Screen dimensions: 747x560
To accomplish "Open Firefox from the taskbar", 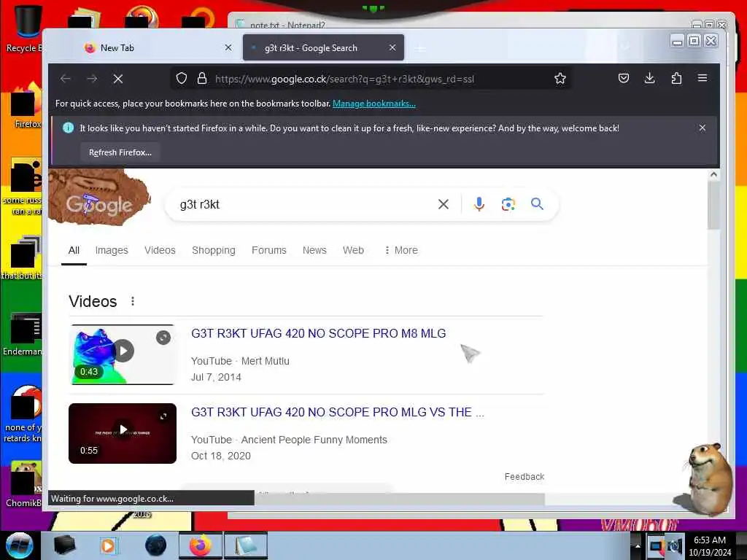I will (200, 545).
